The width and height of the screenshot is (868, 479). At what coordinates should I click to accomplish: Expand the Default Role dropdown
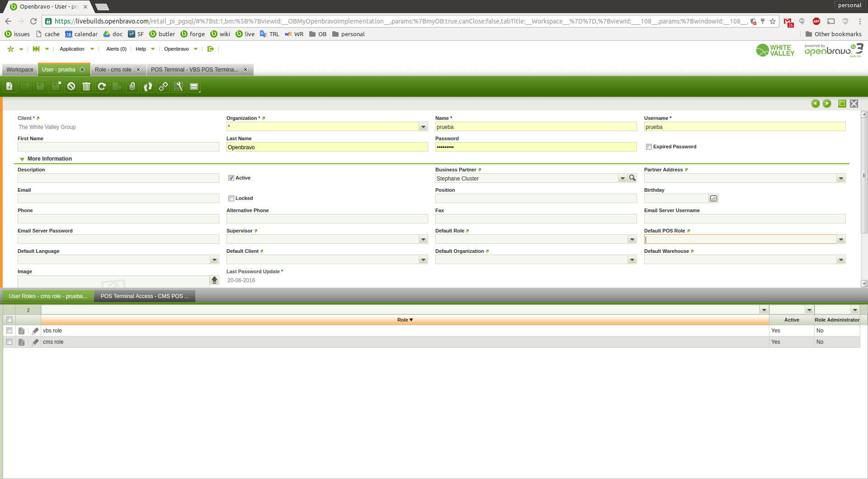point(632,239)
